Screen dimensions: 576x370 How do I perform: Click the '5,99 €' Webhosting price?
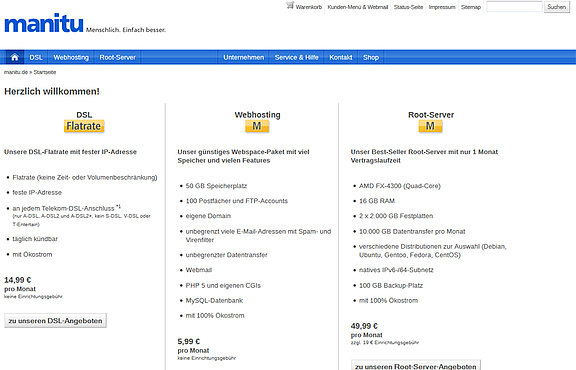[x=189, y=341]
